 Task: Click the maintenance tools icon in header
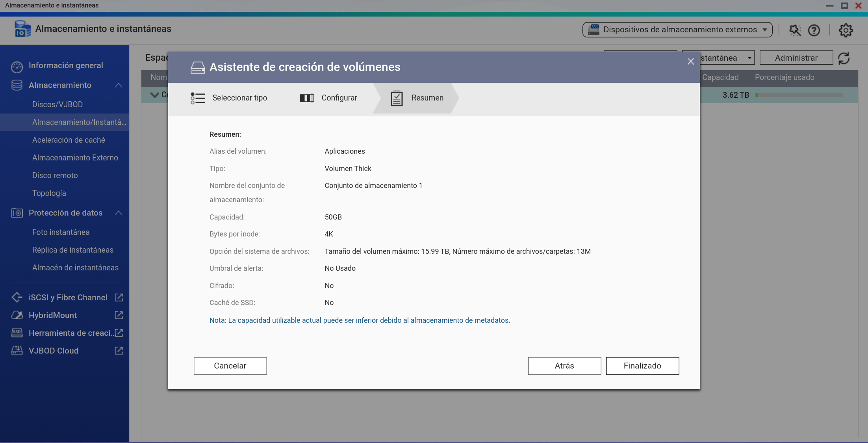(x=795, y=30)
